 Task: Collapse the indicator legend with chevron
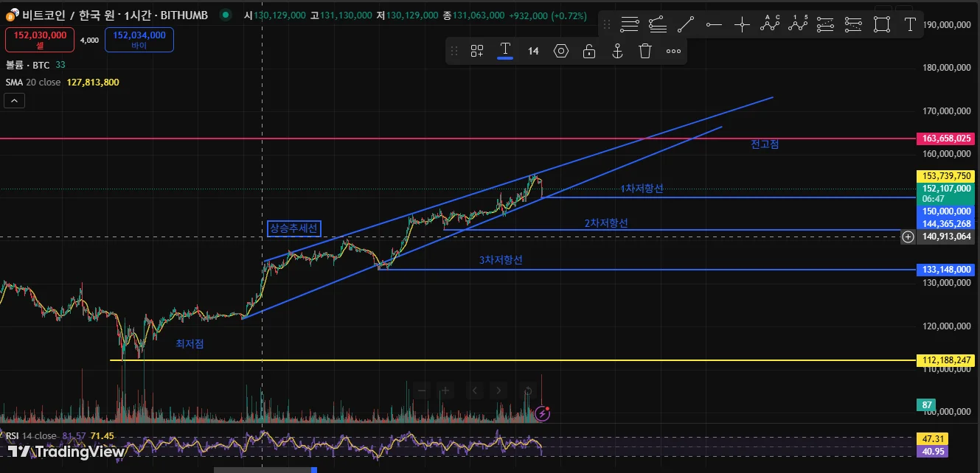click(14, 101)
